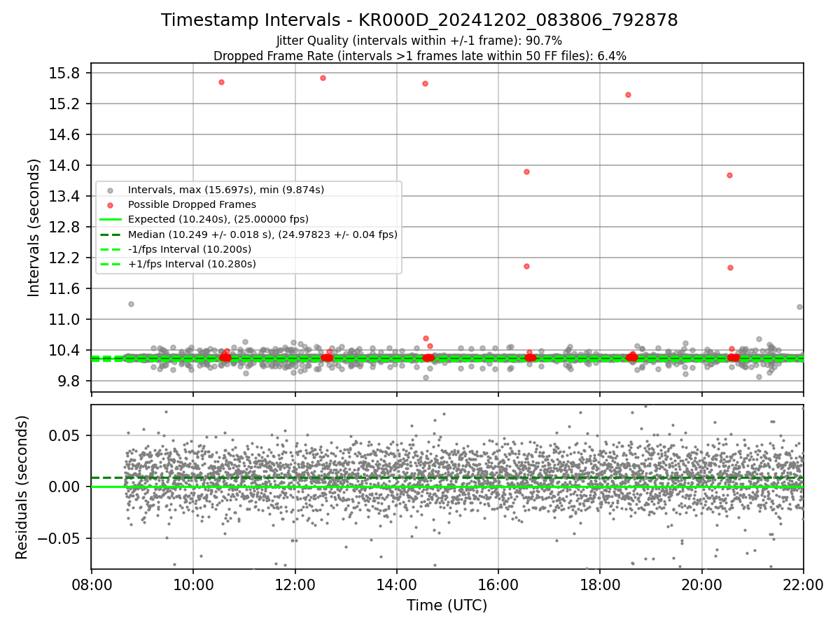840x630 pixels.
Task: Click the 'Dropped Frame Rate' subtitle line
Action: pyautogui.click(x=419, y=55)
